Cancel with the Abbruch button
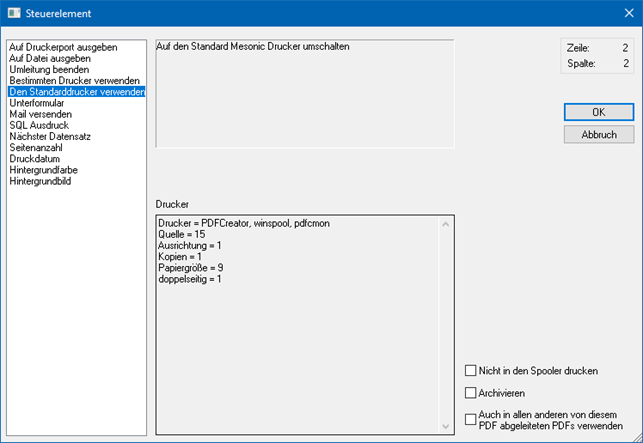 (x=598, y=134)
